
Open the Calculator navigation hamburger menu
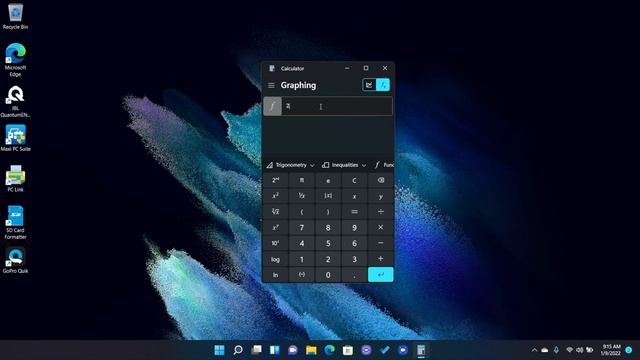point(271,85)
